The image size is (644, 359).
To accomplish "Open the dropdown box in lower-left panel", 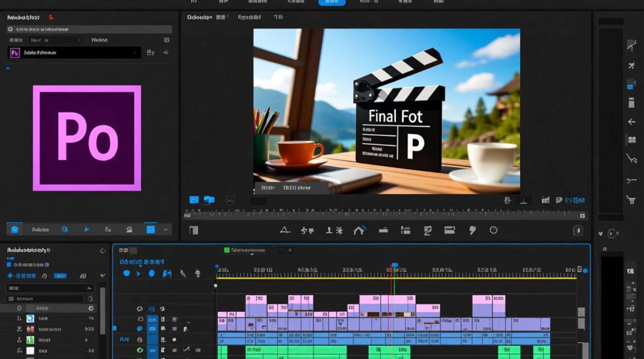I will pyautogui.click(x=50, y=288).
